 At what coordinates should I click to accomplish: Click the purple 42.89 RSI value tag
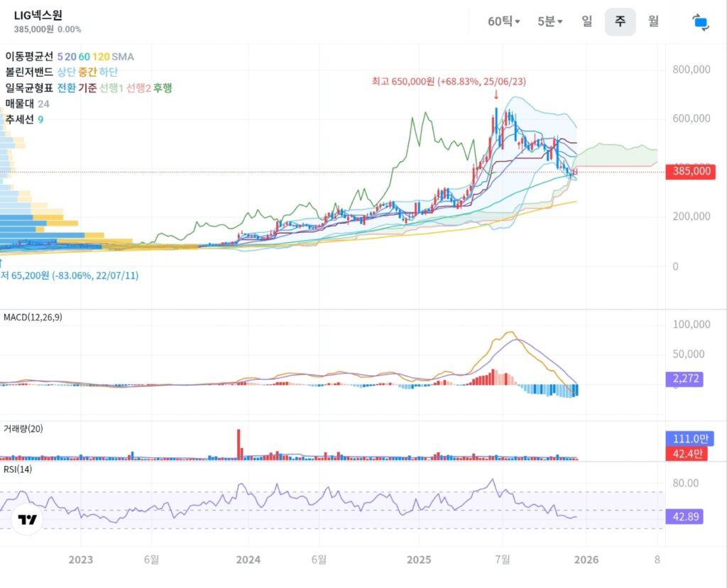pyautogui.click(x=684, y=517)
